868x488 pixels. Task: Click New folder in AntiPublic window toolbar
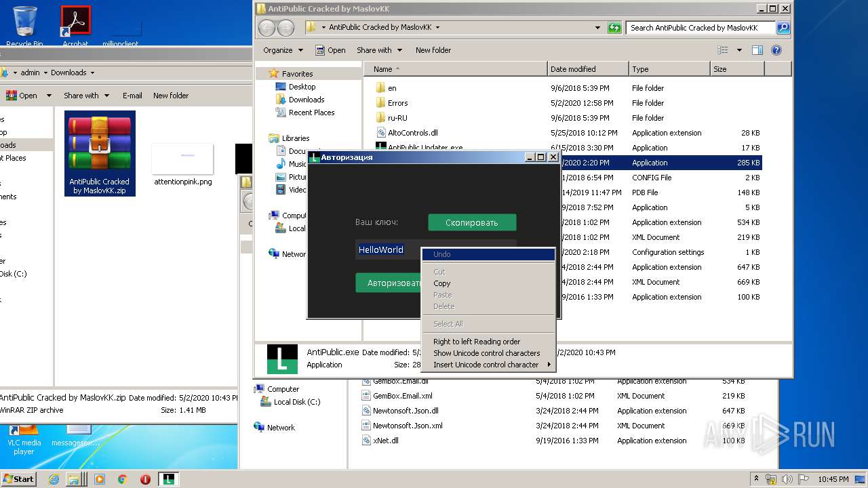pyautogui.click(x=433, y=50)
